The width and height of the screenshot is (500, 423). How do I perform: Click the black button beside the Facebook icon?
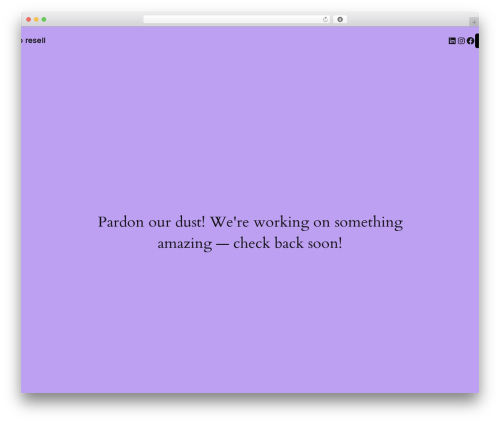477,41
